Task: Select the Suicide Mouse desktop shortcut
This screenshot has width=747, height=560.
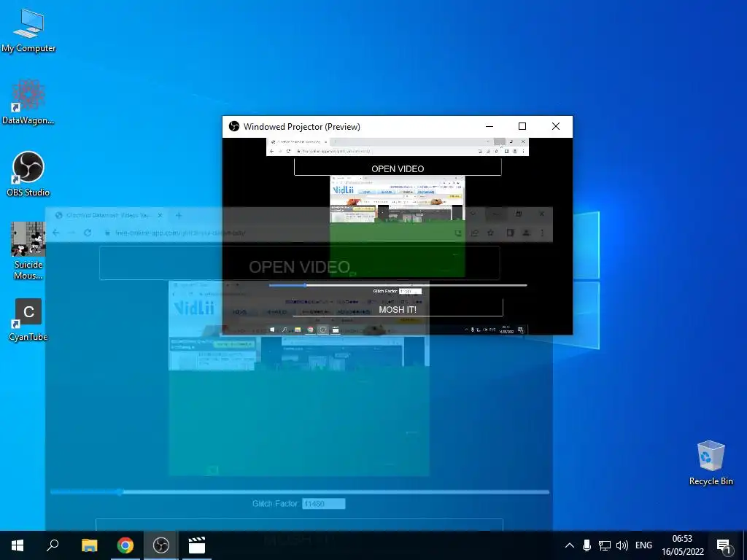Action: click(x=28, y=251)
